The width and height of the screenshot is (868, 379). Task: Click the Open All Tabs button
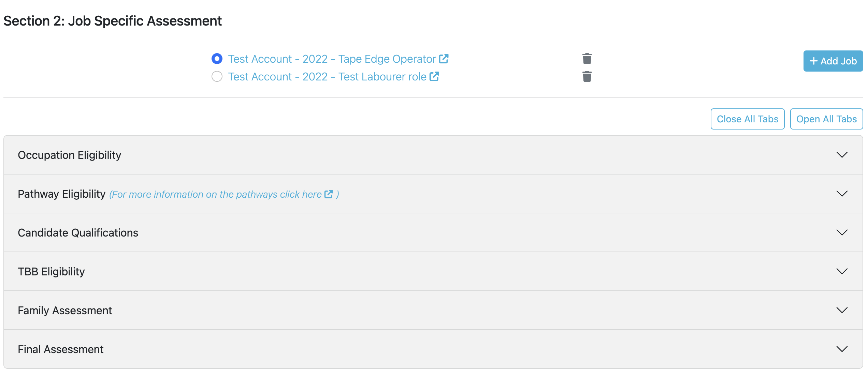click(x=826, y=119)
